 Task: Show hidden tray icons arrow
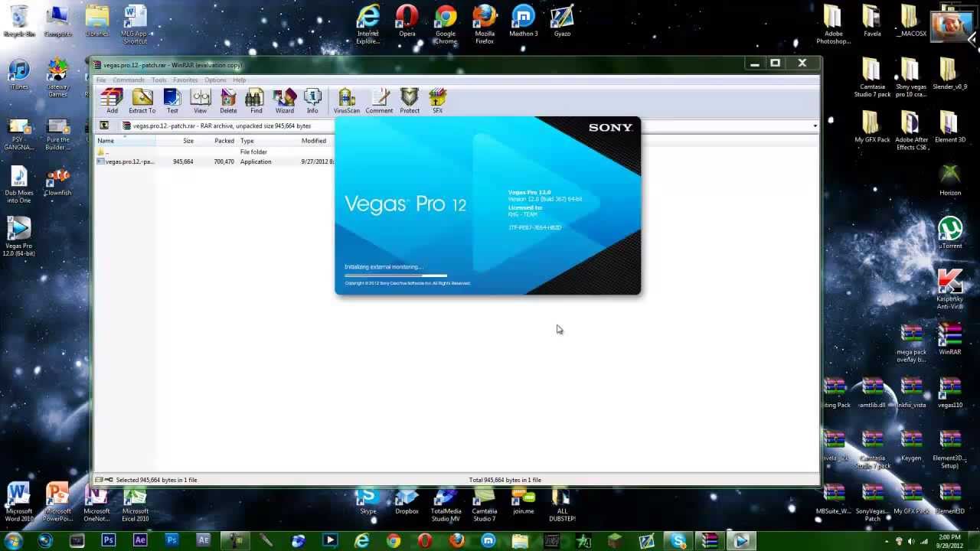pyautogui.click(x=887, y=541)
